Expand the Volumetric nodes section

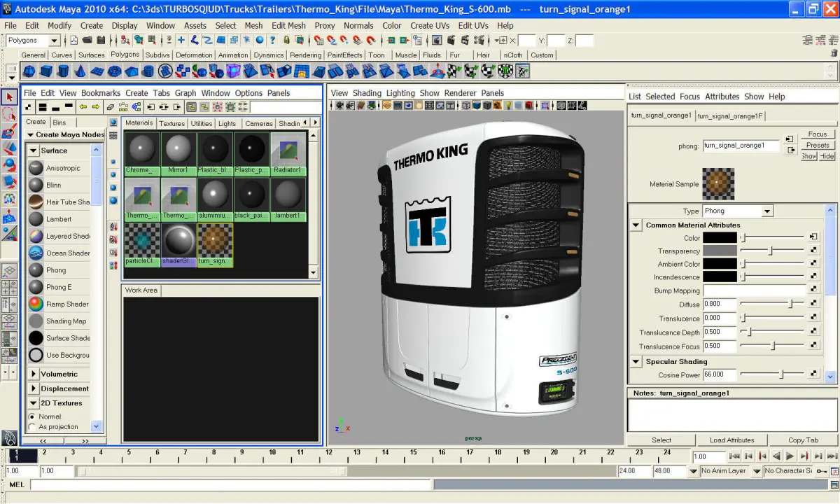point(33,374)
